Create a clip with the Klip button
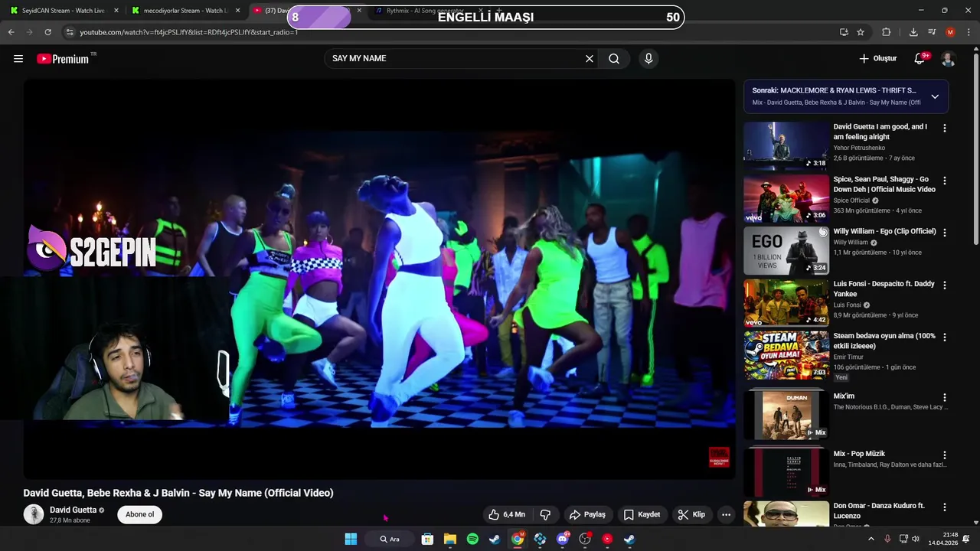 pyautogui.click(x=691, y=514)
